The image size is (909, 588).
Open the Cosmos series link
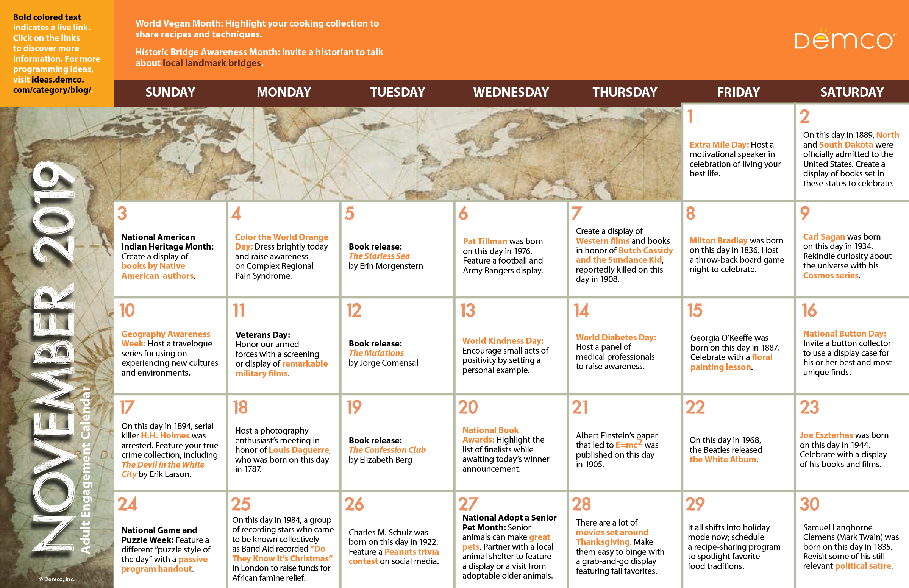(830, 276)
